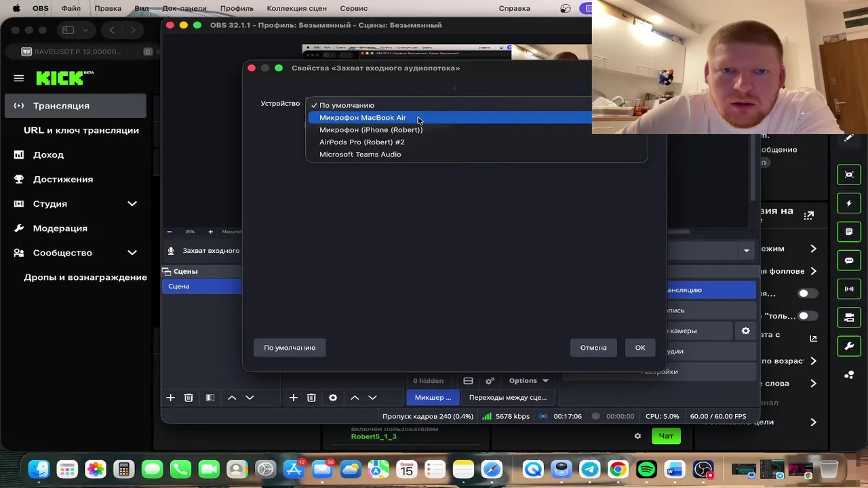Pick AirPods Pro (Robert) #2 option
The height and width of the screenshot is (488, 868).
361,142
